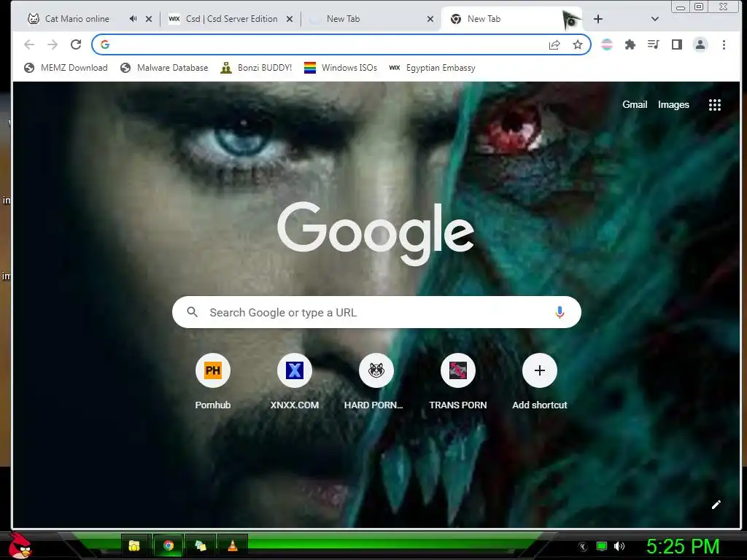Viewport: 747px width, 560px height.
Task: Open File Explorer from the taskbar
Action: tap(134, 545)
